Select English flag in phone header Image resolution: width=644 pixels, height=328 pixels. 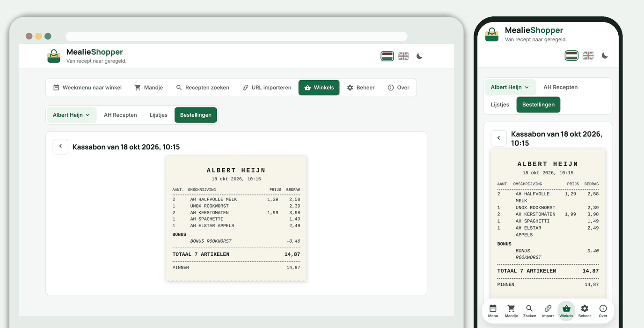pyautogui.click(x=588, y=56)
